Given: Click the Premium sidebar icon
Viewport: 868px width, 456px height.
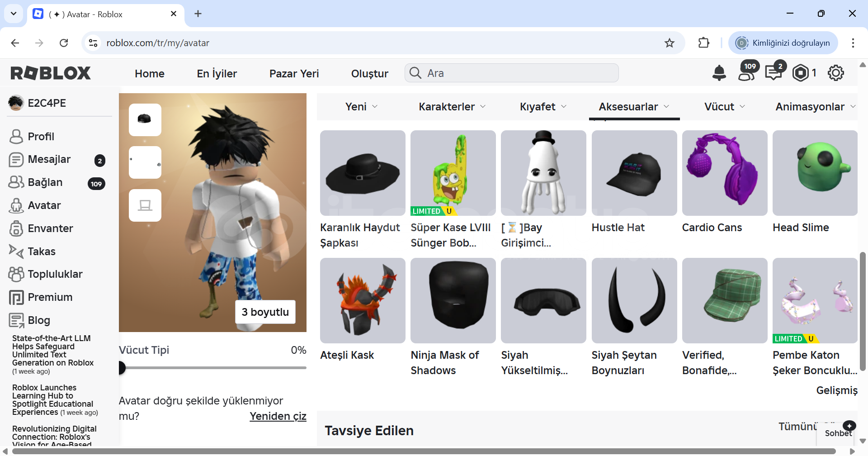Looking at the screenshot, I should [16, 297].
